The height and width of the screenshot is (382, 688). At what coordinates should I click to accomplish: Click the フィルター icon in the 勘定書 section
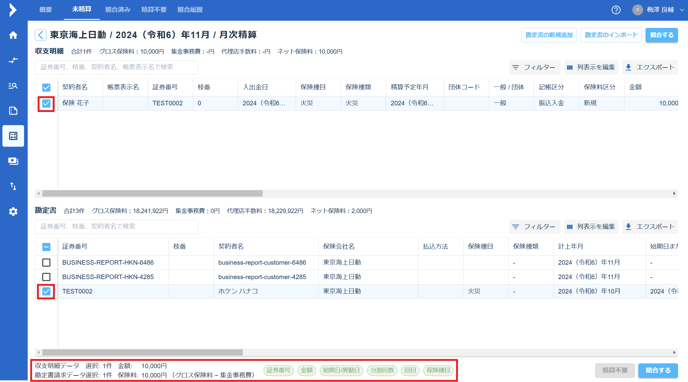pyautogui.click(x=516, y=227)
